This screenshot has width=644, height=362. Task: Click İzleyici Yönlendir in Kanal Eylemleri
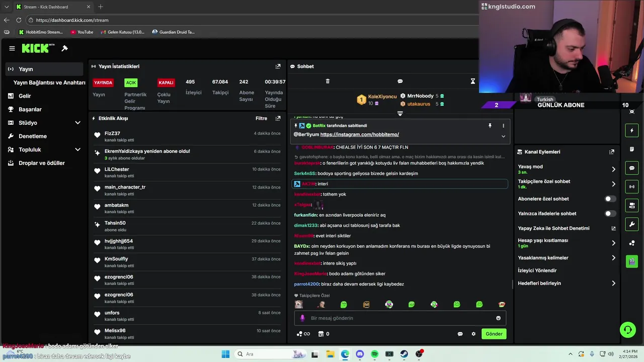pos(537,270)
